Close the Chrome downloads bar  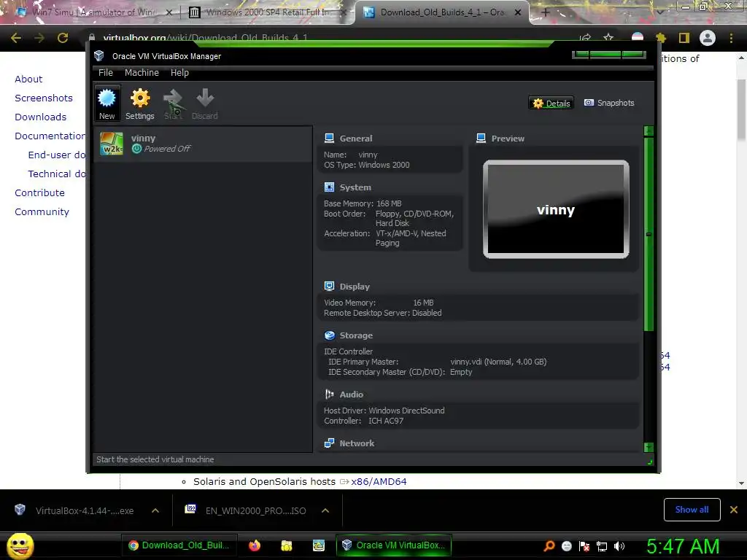(734, 510)
